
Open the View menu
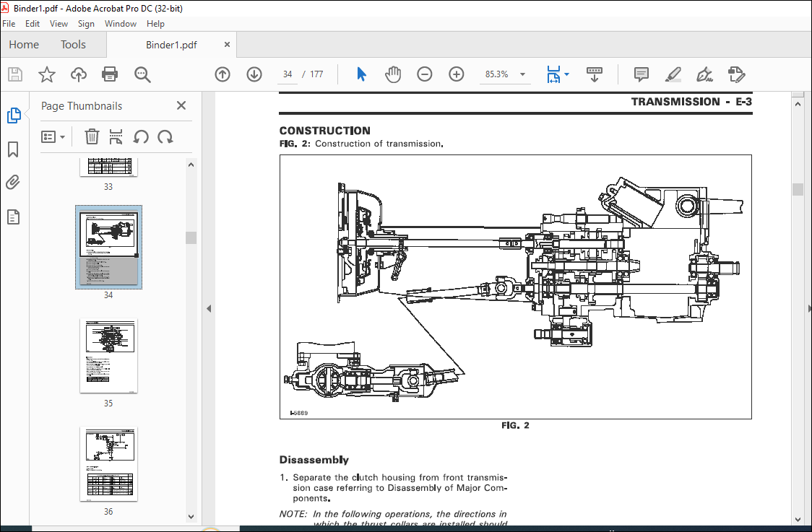click(59, 24)
